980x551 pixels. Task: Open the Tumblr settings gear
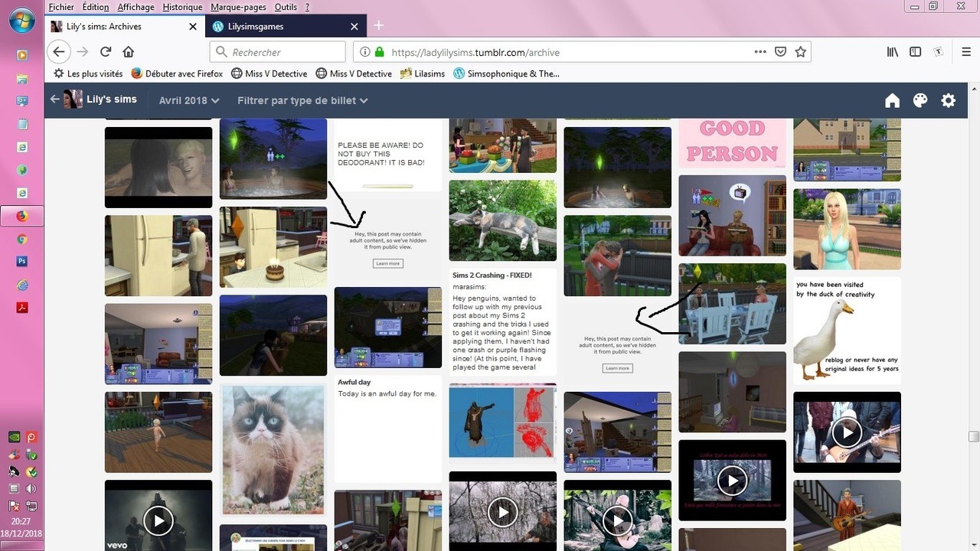click(x=949, y=101)
